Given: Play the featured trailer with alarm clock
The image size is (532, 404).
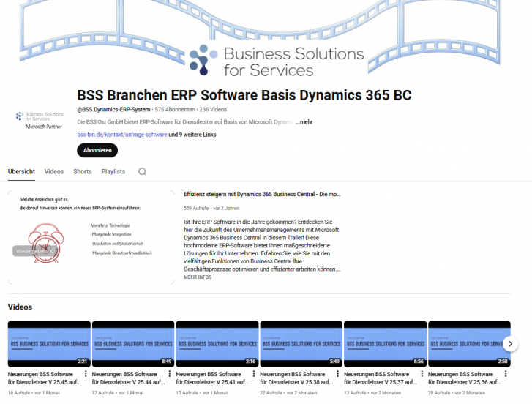Looking at the screenshot, I should [91, 237].
